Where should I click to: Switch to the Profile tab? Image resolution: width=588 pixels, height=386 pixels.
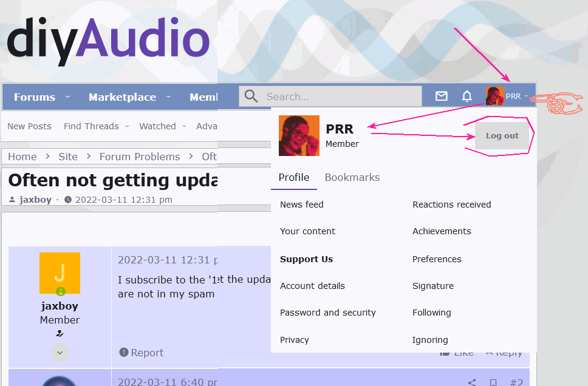pos(294,177)
